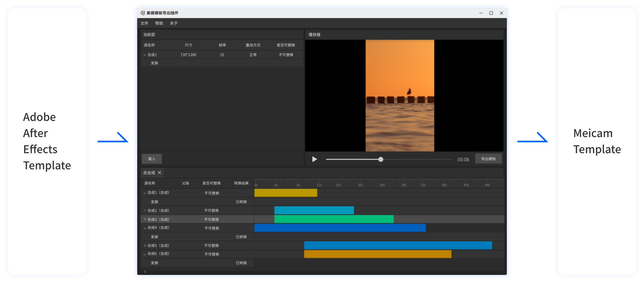Click the 导出模板 export button
The height and width of the screenshot is (283, 644).
[488, 159]
